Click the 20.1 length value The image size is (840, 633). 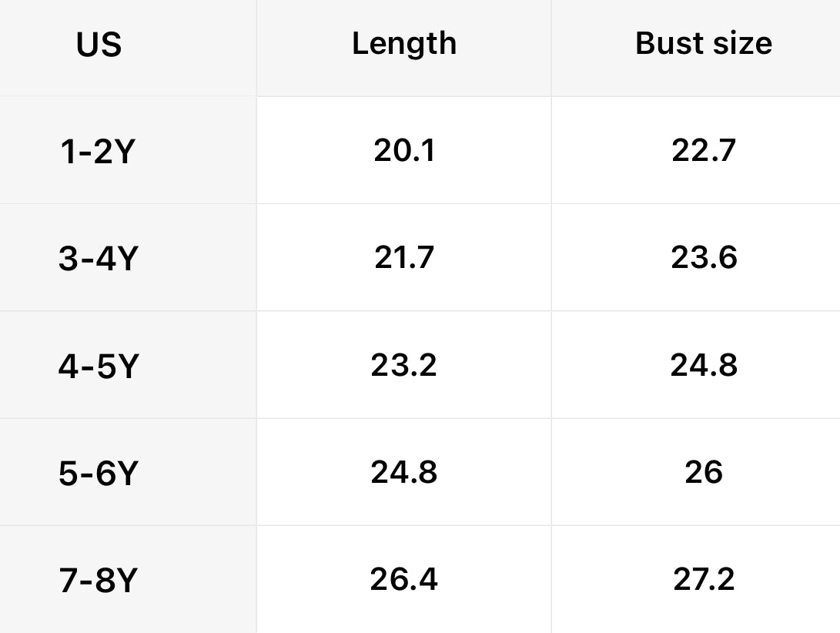404,150
